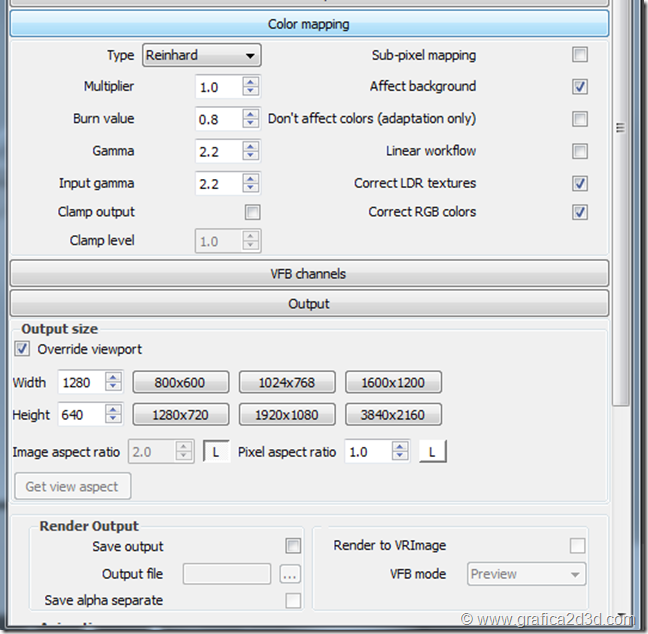
Task: Open the Type dropdown showing Reinhard
Action: (x=201, y=55)
